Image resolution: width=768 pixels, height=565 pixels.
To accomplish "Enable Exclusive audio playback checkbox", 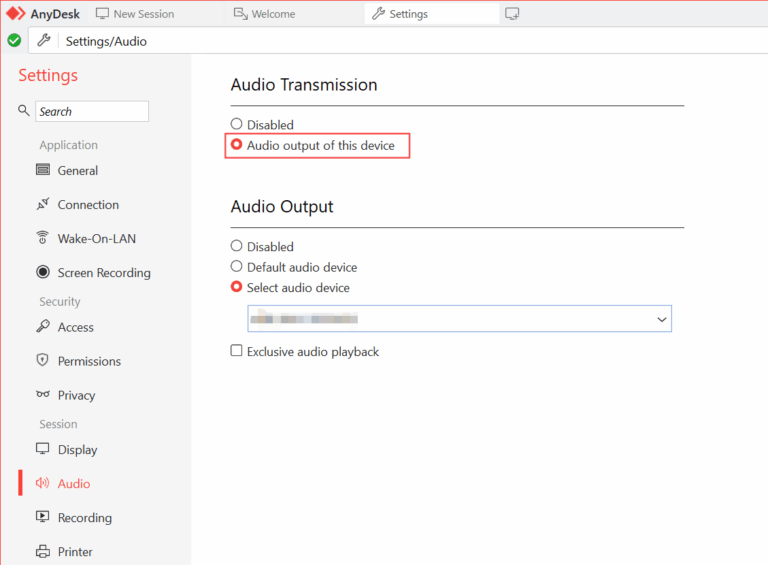I will 237,351.
